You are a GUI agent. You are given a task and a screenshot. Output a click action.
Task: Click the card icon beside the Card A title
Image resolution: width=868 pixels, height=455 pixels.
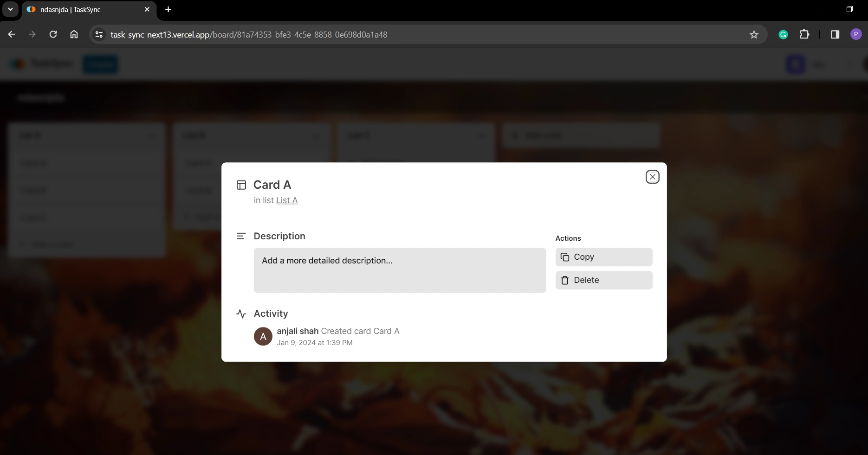[241, 185]
